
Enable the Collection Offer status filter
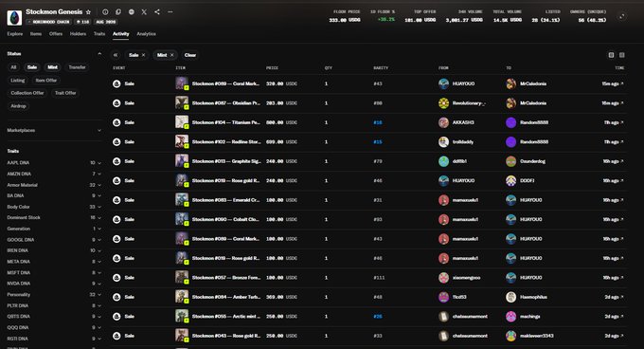click(x=27, y=93)
